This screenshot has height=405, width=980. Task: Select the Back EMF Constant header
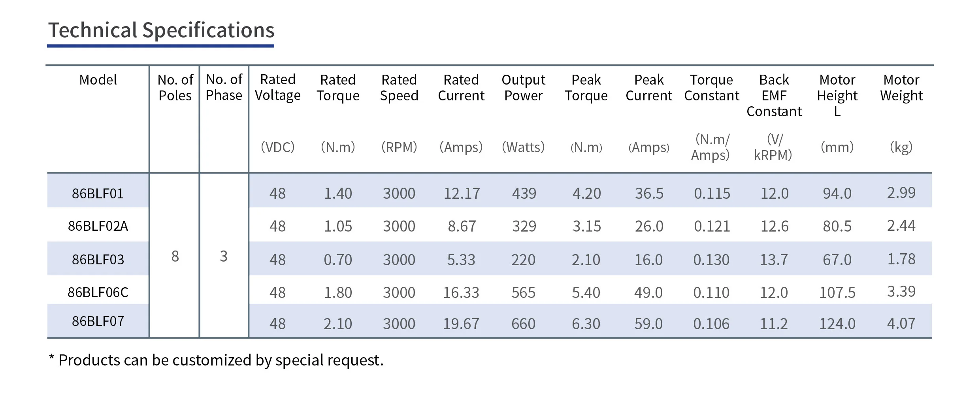tap(774, 96)
